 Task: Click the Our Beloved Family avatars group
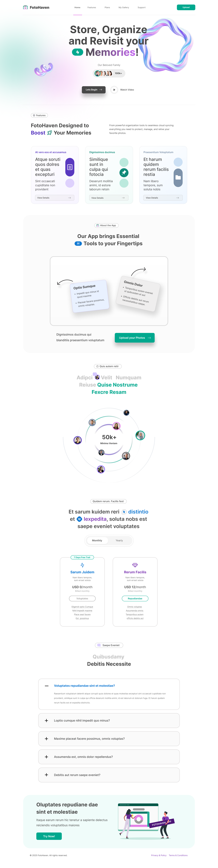103,73
